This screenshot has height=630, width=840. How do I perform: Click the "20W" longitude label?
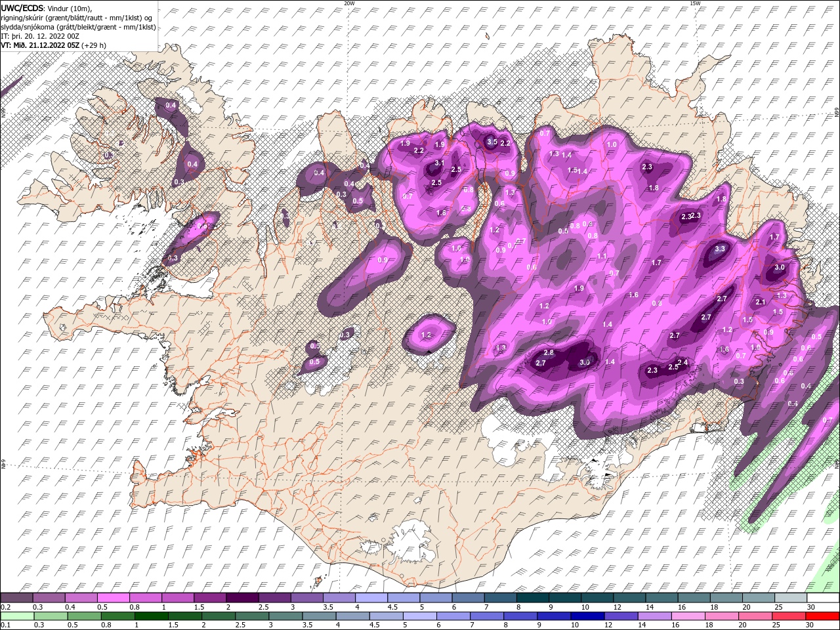349,3
